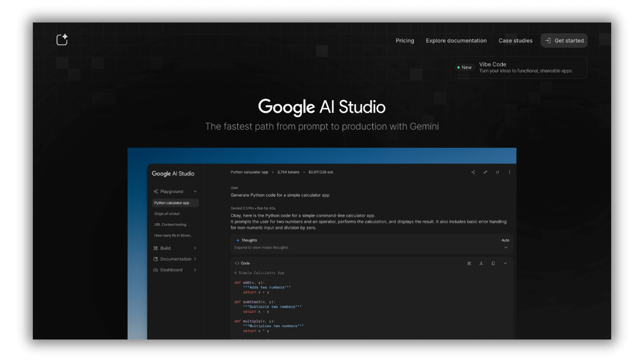Click the 'Generate Python code' user prompt
The height and width of the screenshot is (362, 644).
[280, 195]
